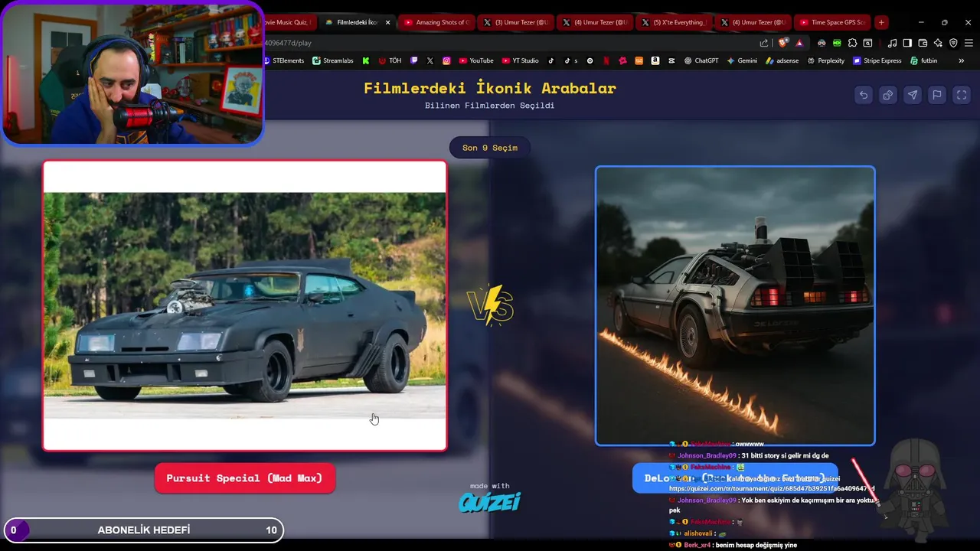Viewport: 980px width, 551px height.
Task: Switch to (5) X'te Everything tab
Action: (x=673, y=22)
